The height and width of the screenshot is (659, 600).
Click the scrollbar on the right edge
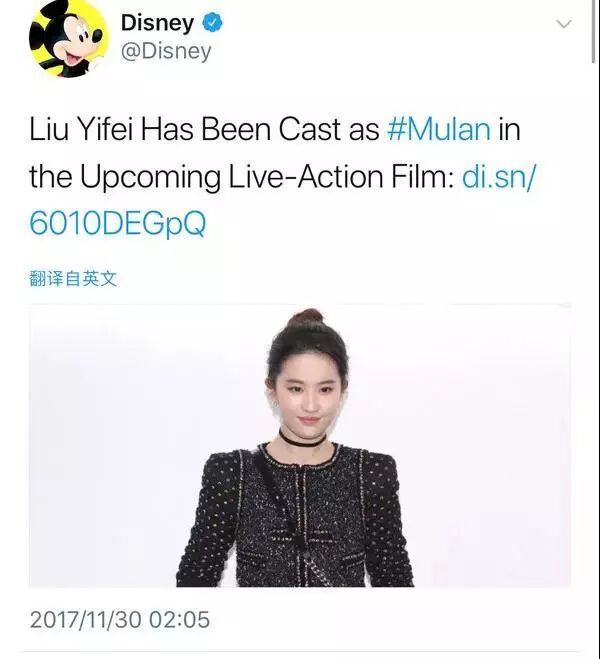point(593,32)
